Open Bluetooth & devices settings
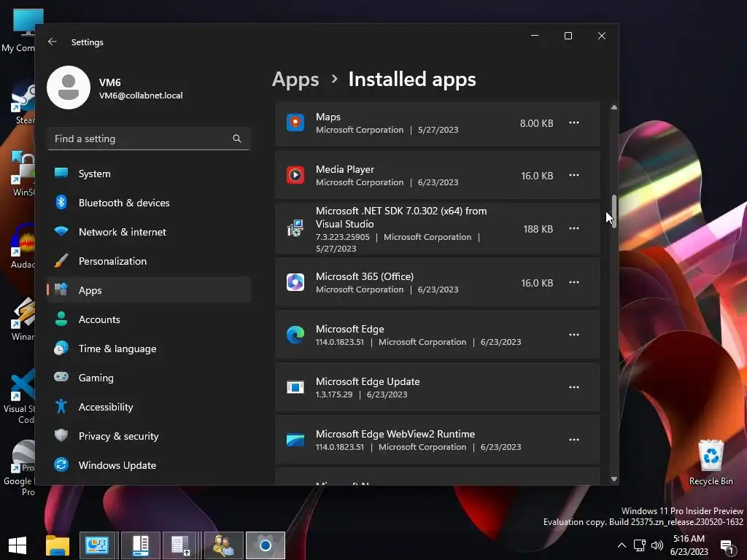Screen dimensions: 747x560 click(x=149, y=203)
